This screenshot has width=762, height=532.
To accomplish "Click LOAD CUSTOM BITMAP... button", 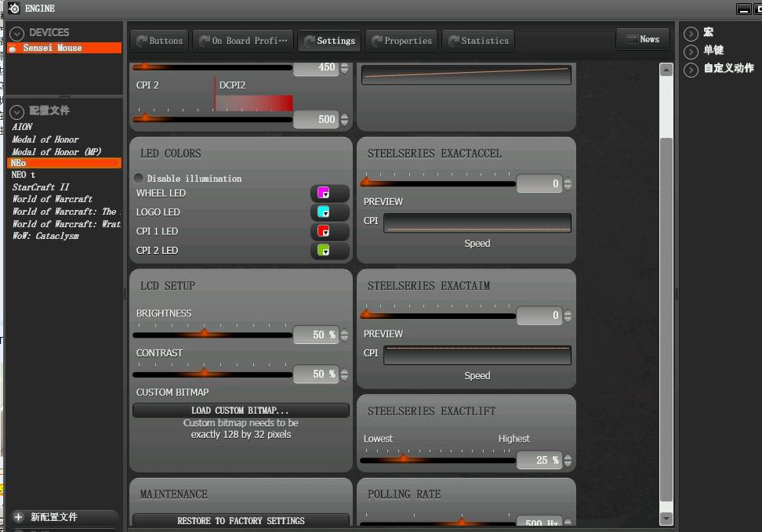I will tap(241, 411).
